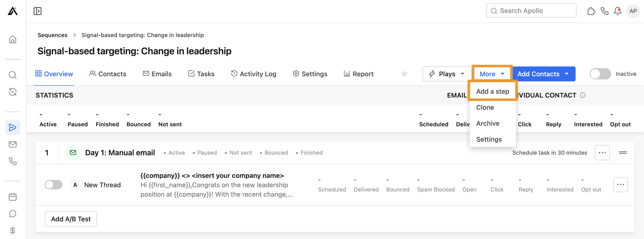
Task: Open the Emails envelope icon in sidebar
Action: coord(13,144)
